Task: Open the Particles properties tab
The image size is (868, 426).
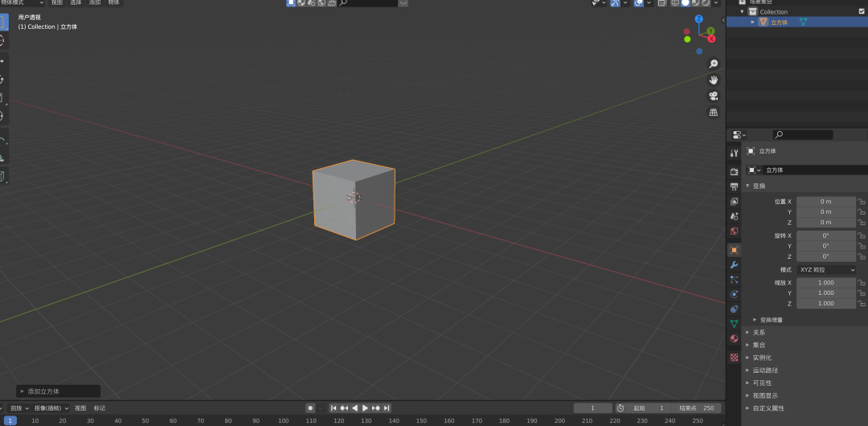Action: coord(734,280)
